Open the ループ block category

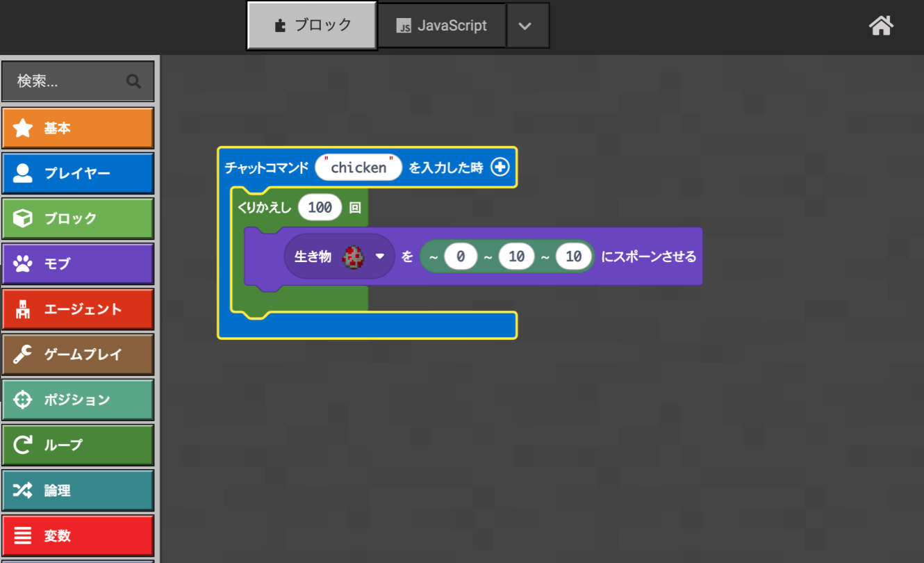(x=78, y=445)
